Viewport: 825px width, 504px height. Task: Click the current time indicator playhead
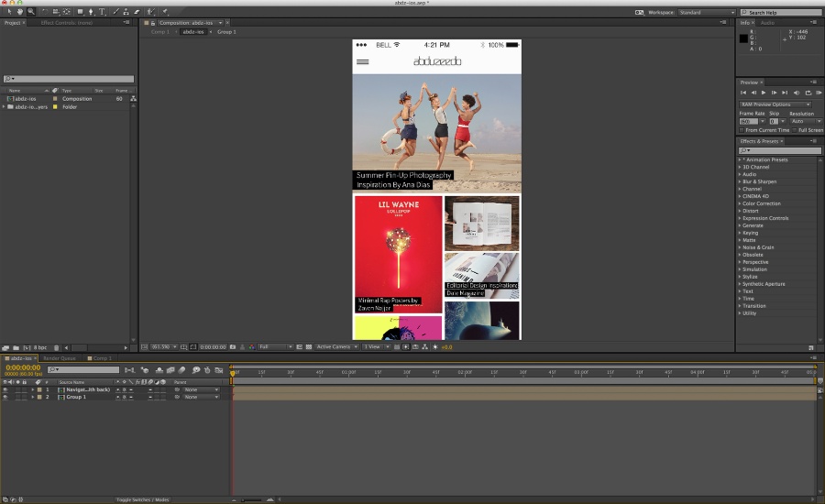[x=233, y=373]
